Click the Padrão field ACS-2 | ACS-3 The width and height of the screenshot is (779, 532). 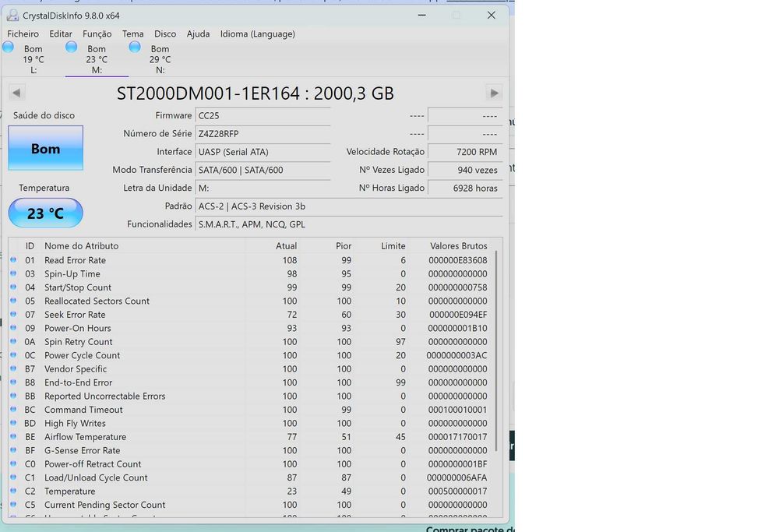point(349,206)
